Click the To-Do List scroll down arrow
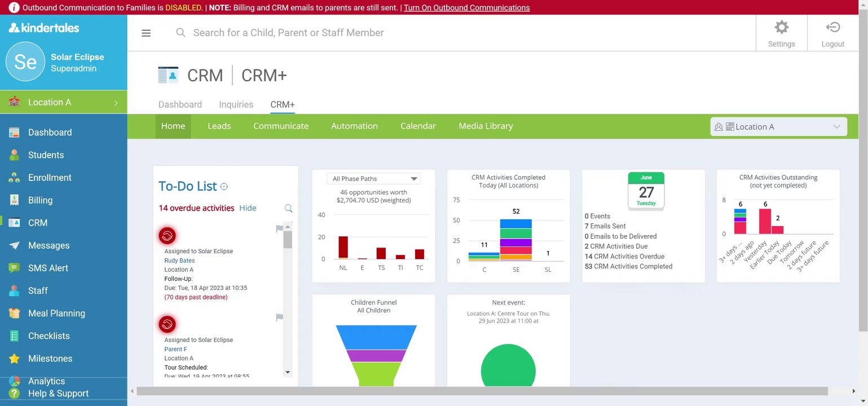This screenshot has height=406, width=868. coord(288,372)
